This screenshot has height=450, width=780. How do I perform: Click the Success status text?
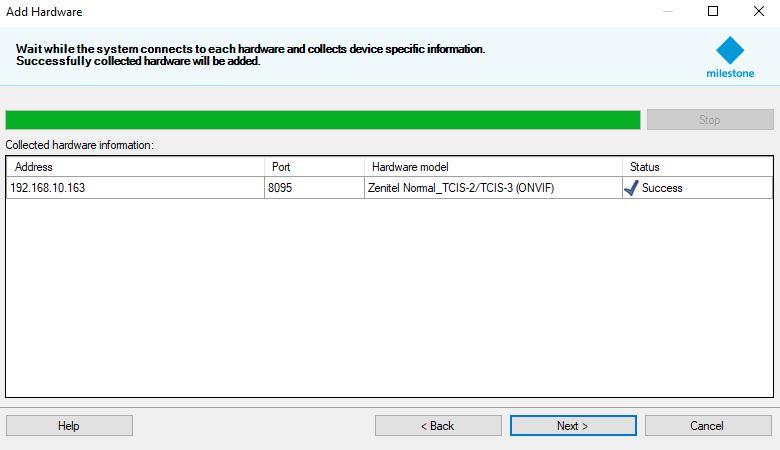coord(662,188)
